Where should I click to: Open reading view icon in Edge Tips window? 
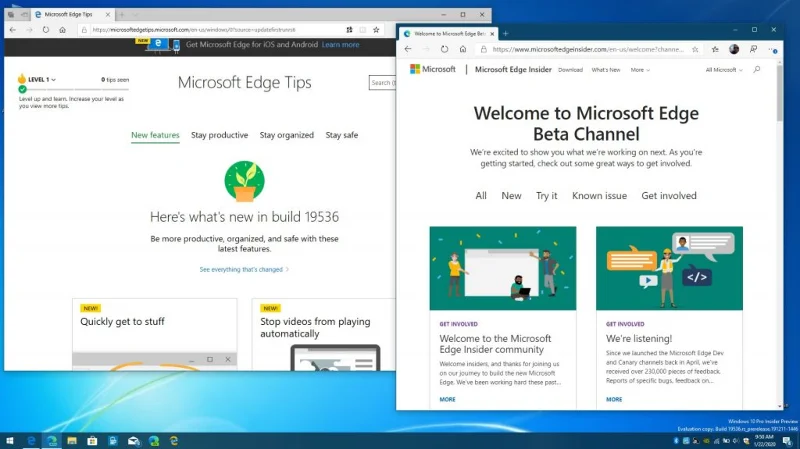[363, 30]
